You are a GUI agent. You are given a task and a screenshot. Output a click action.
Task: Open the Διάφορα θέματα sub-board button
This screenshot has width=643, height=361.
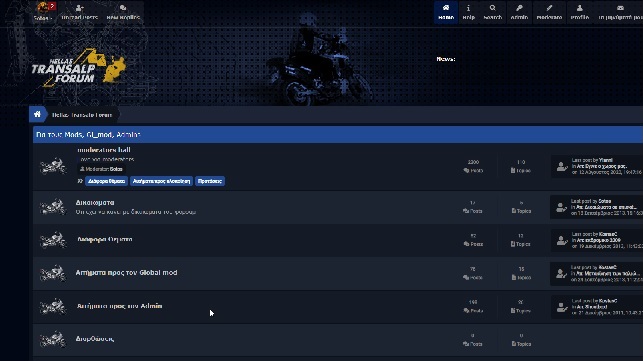(x=107, y=181)
